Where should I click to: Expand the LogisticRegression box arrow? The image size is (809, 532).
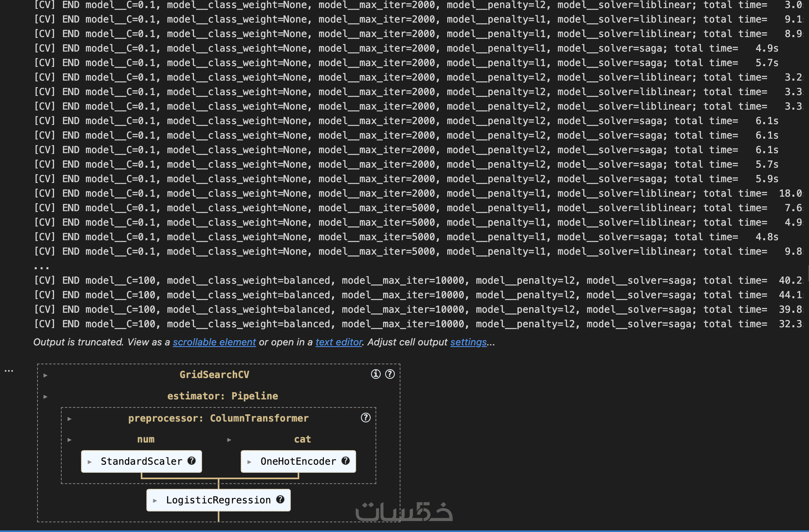(x=155, y=501)
